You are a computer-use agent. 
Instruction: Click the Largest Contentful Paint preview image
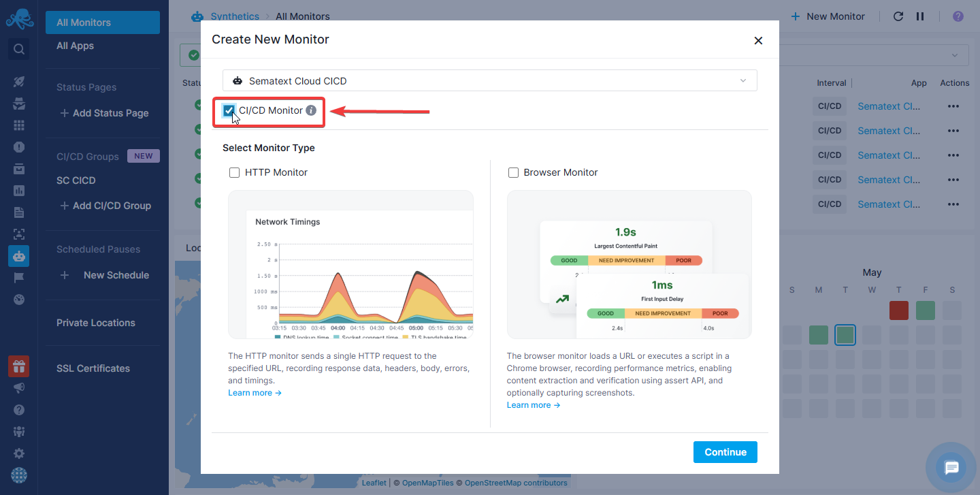pos(630,264)
